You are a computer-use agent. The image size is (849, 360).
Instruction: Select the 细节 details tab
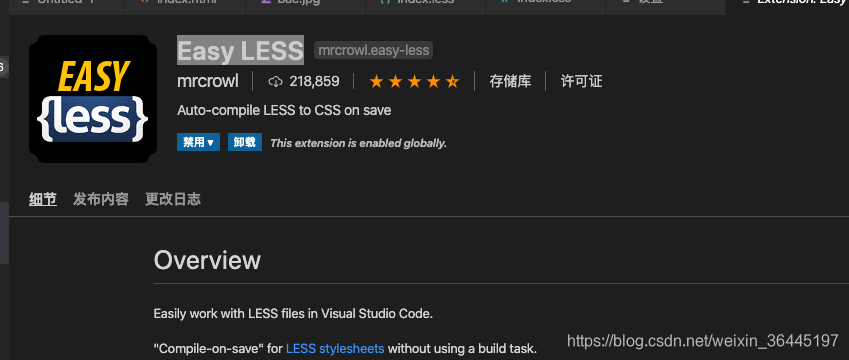43,199
